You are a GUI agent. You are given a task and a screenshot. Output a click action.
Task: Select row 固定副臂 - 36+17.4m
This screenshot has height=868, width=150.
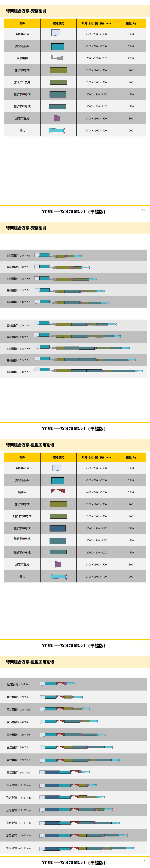click(74, 835)
